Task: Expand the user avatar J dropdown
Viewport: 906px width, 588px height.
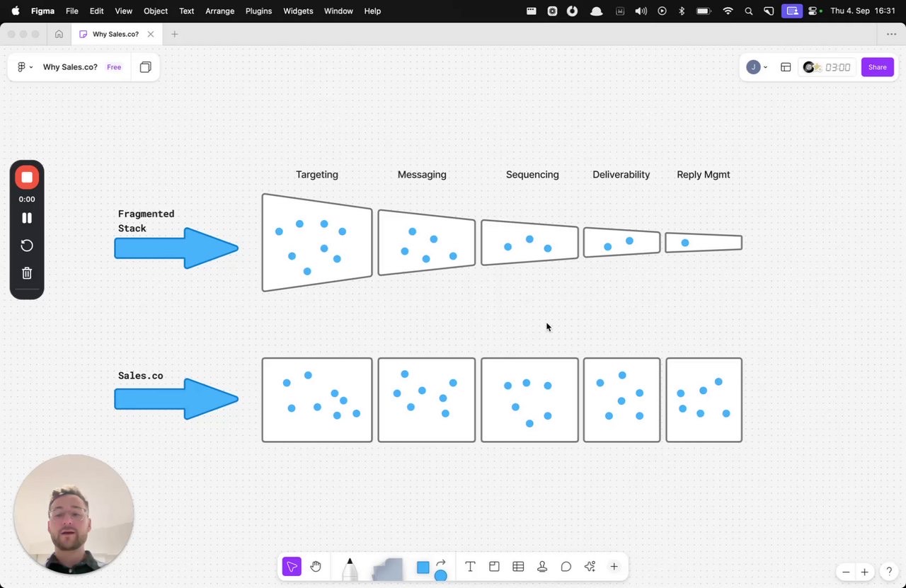Action: point(757,67)
